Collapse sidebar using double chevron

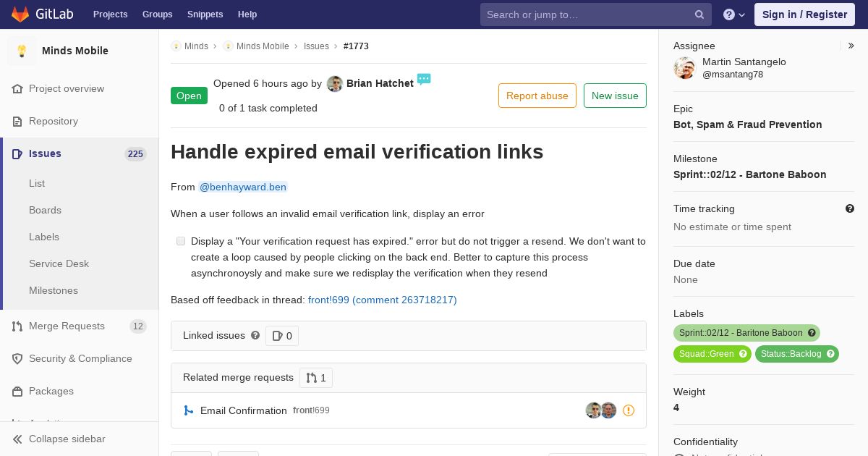coord(17,439)
